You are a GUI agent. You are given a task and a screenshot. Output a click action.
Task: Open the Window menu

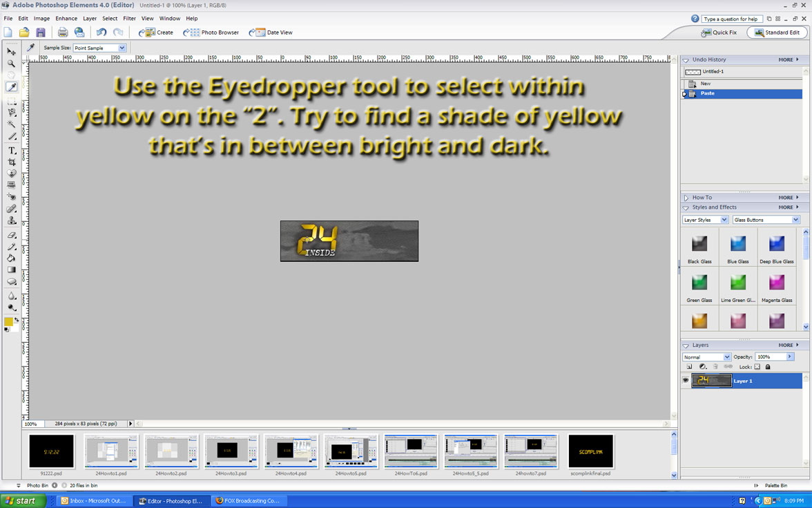click(x=170, y=19)
